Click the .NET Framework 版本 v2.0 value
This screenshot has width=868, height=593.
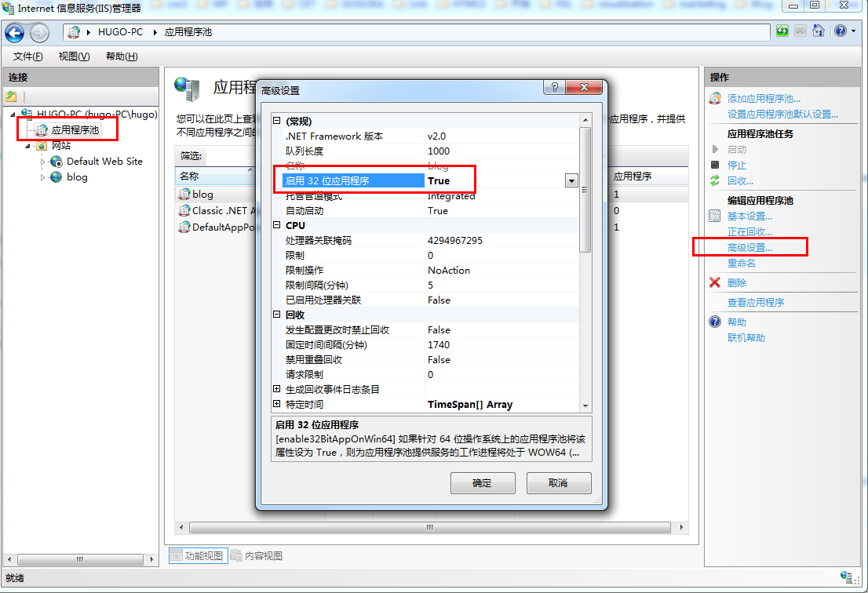point(436,136)
